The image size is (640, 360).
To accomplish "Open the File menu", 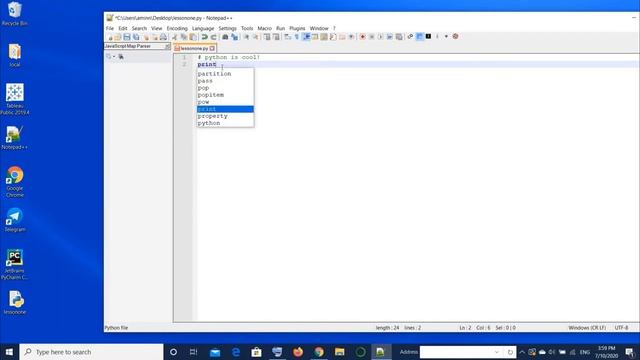I will tap(110, 29).
